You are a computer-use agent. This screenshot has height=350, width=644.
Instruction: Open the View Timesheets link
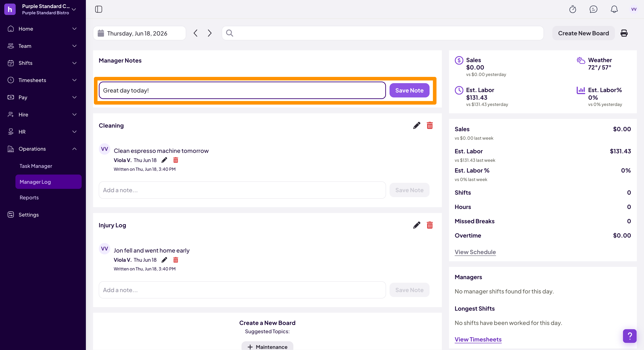point(478,339)
